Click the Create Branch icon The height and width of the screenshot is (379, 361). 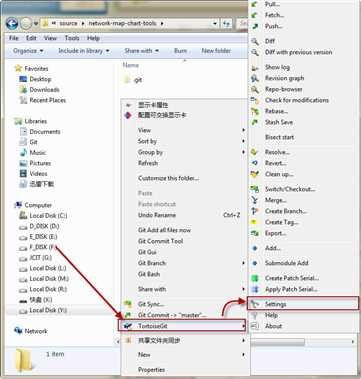pos(255,211)
